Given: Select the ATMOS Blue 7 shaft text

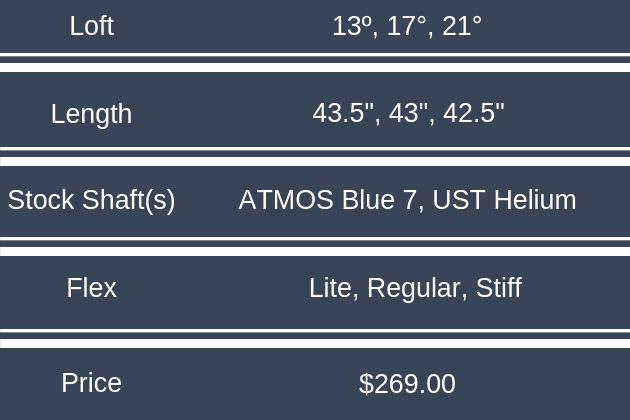Looking at the screenshot, I should tap(327, 200).
